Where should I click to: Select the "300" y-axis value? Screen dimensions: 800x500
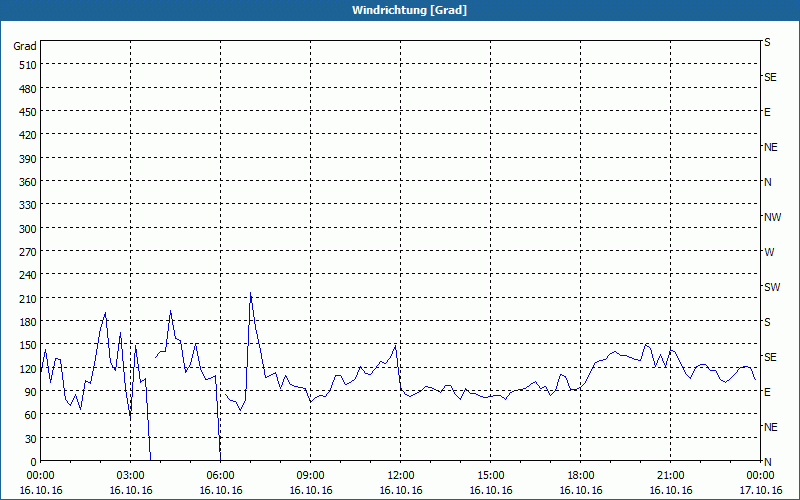click(x=29, y=229)
